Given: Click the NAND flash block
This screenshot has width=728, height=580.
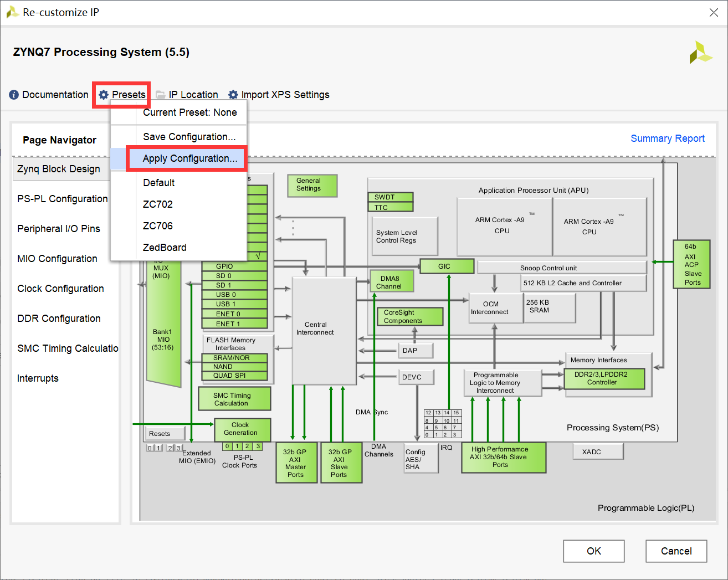Looking at the screenshot, I should pyautogui.click(x=234, y=367).
